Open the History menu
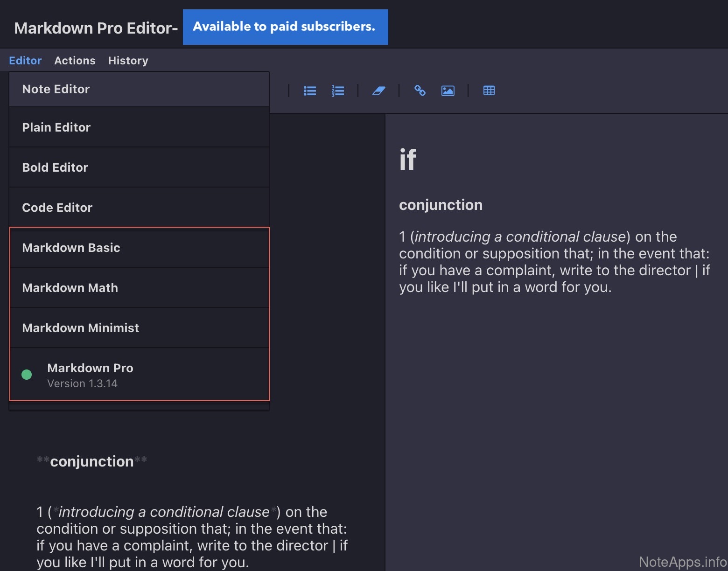The height and width of the screenshot is (571, 728). point(128,61)
